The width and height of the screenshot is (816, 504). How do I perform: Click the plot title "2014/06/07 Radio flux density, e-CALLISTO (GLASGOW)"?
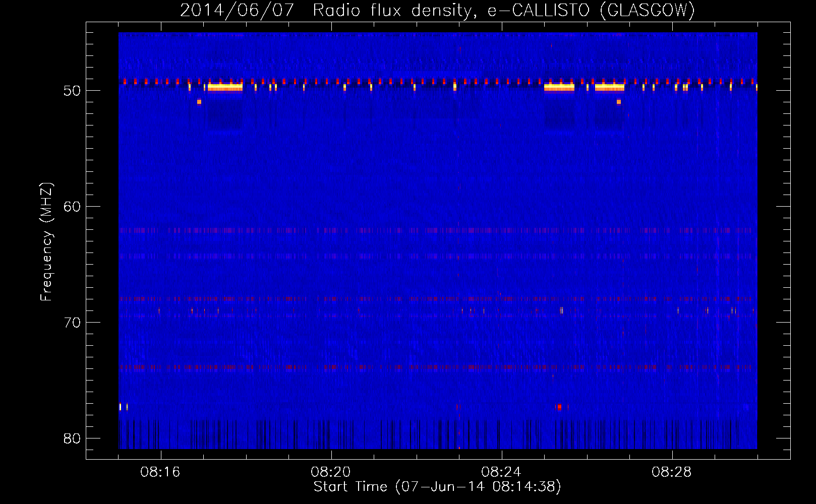coord(437,11)
